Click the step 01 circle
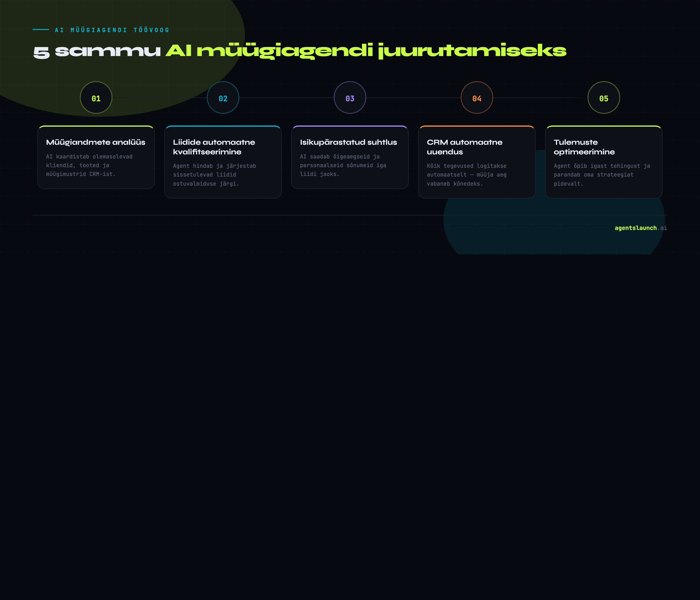Viewport: 700px width, 600px height. tap(96, 98)
